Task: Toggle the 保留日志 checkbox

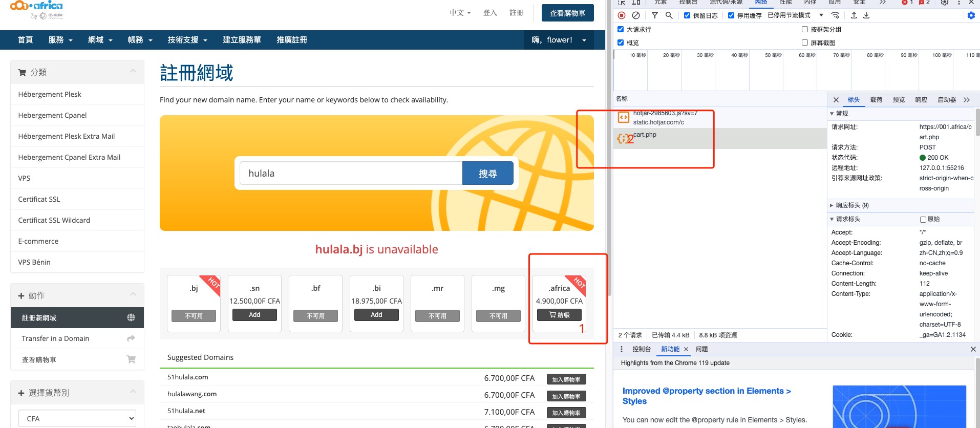Action: (x=687, y=15)
